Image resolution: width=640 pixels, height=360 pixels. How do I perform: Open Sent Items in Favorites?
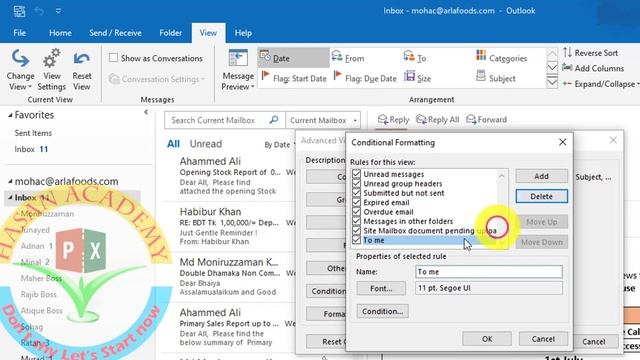click(33, 133)
